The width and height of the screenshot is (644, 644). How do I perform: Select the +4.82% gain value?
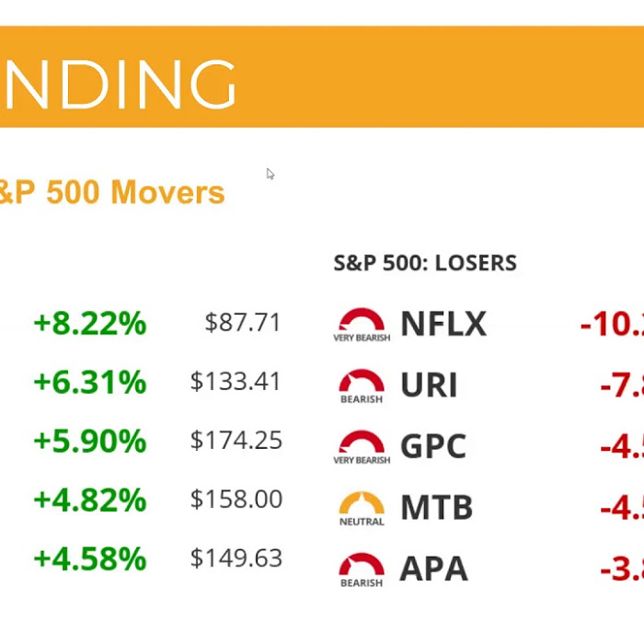pyautogui.click(x=89, y=500)
